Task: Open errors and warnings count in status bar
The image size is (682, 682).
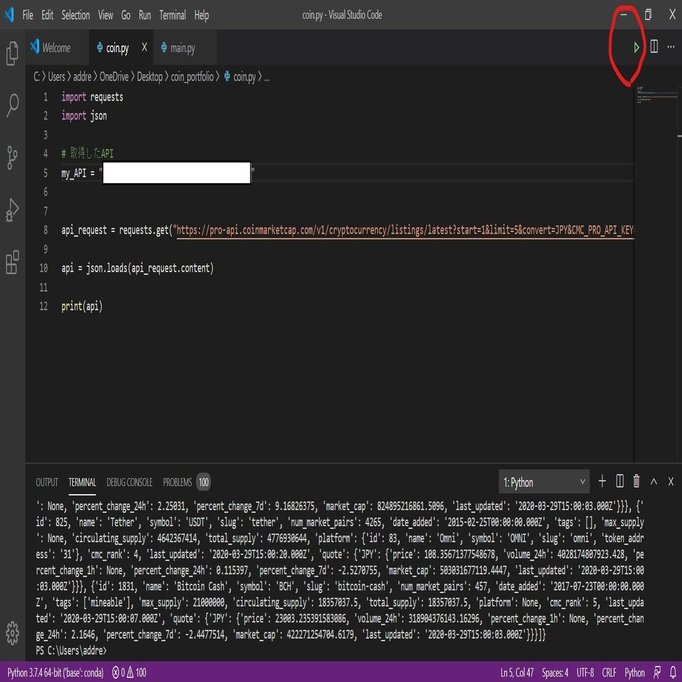Action: pyautogui.click(x=129, y=673)
